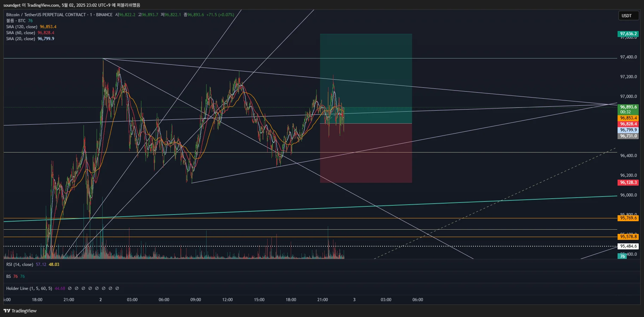Viewport: 644px width, 317px height.
Task: Click the 96,400.0 price scale tick
Action: [x=628, y=156]
